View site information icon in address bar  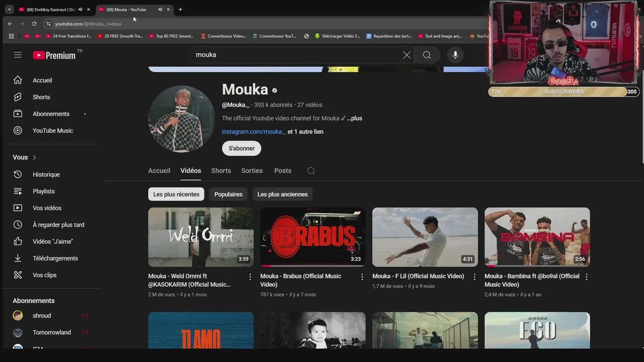[x=48, y=24]
